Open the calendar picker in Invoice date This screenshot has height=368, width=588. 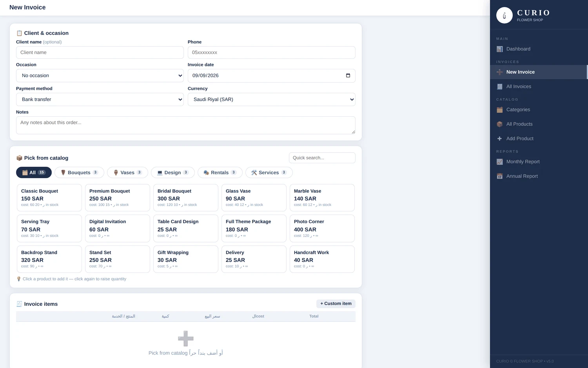tap(348, 76)
